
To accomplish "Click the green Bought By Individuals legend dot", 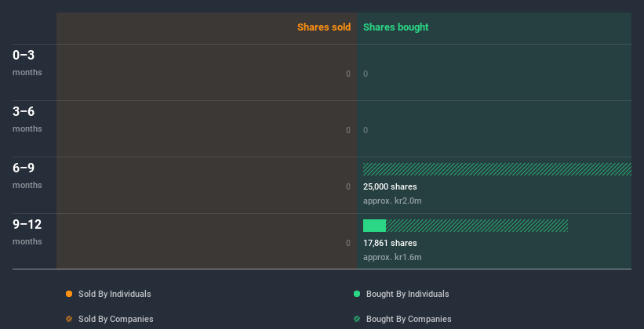I will (357, 294).
